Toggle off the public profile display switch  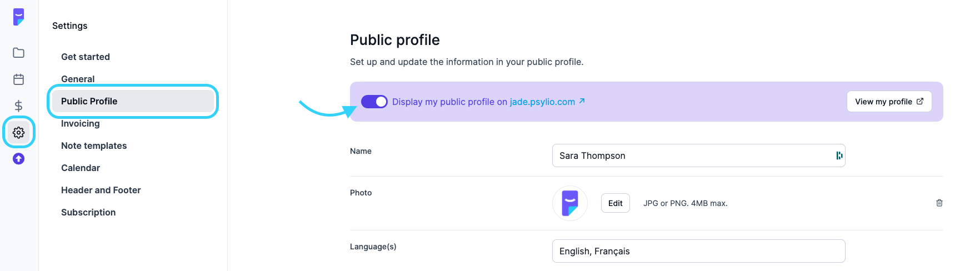pos(374,102)
